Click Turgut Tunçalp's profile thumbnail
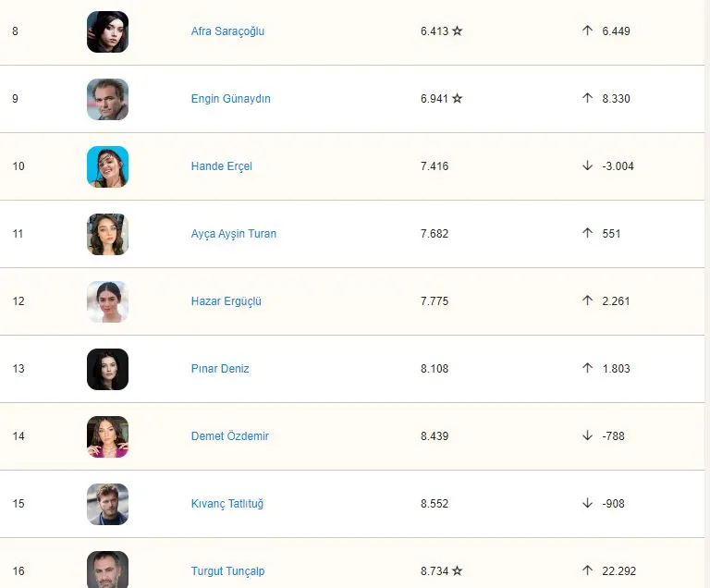This screenshot has width=710, height=588. [108, 570]
